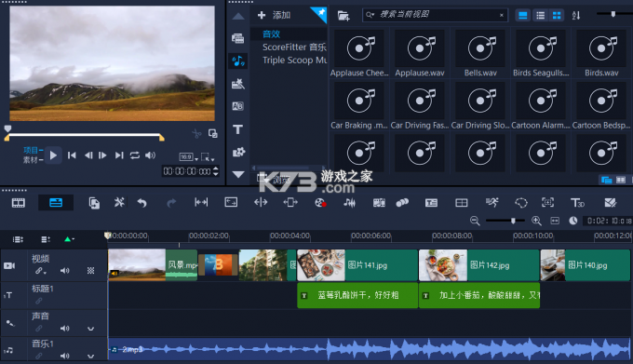Image resolution: width=633 pixels, height=364 pixels.
Task: Open the pan and zoom icon
Action: pos(547,203)
